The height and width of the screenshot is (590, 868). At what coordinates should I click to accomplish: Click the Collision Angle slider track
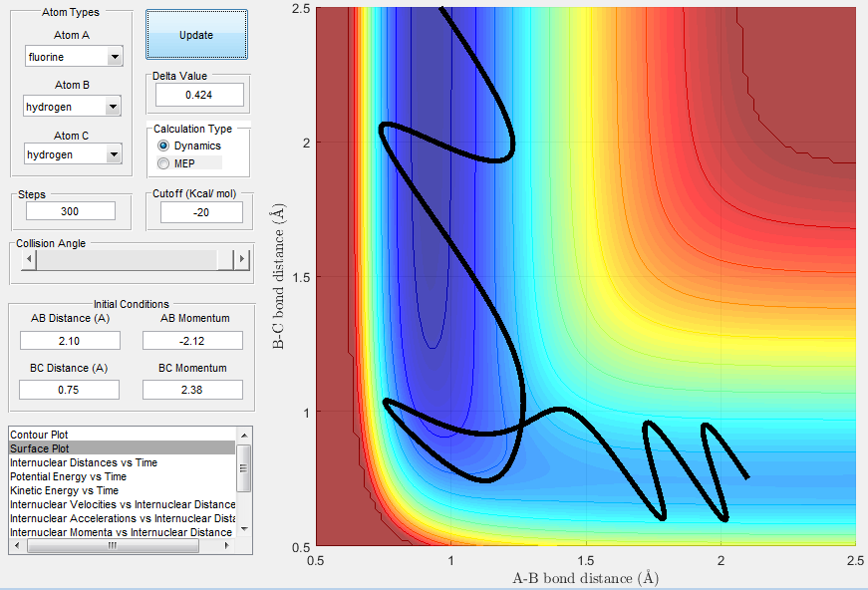click(x=128, y=259)
